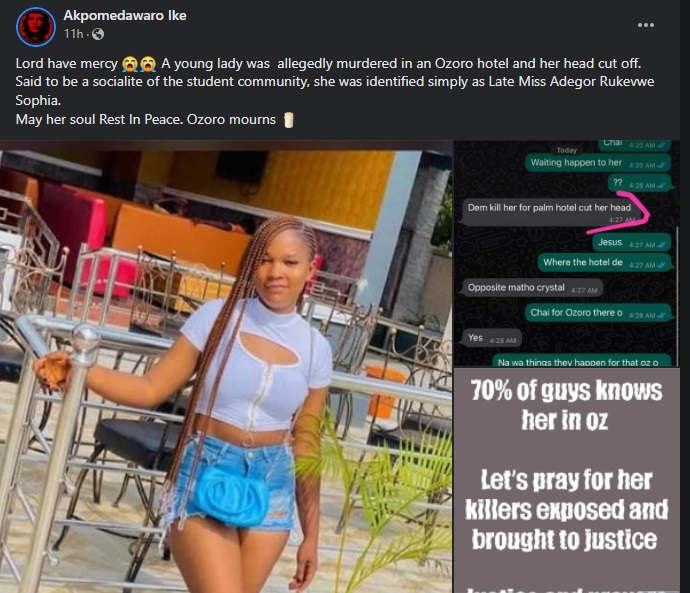Select the 'Opposite matho crystal' message bubble
The height and width of the screenshot is (593, 690).
tap(532, 288)
